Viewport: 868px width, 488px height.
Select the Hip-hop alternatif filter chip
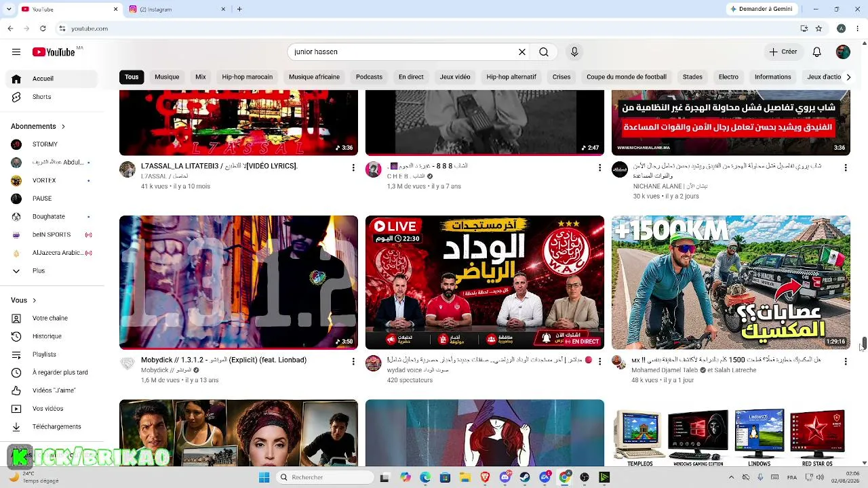[x=511, y=77]
